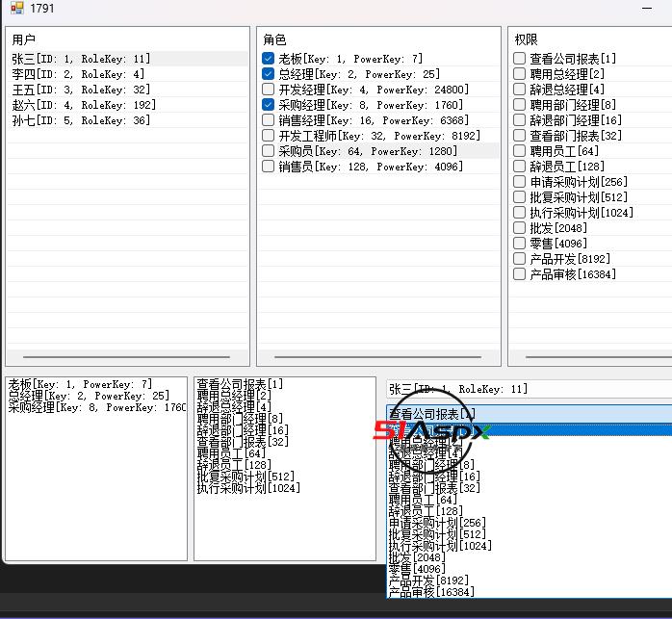The height and width of the screenshot is (619, 672).
Task: Enable the 产品审核[16384] permission checkbox
Action: coord(520,274)
